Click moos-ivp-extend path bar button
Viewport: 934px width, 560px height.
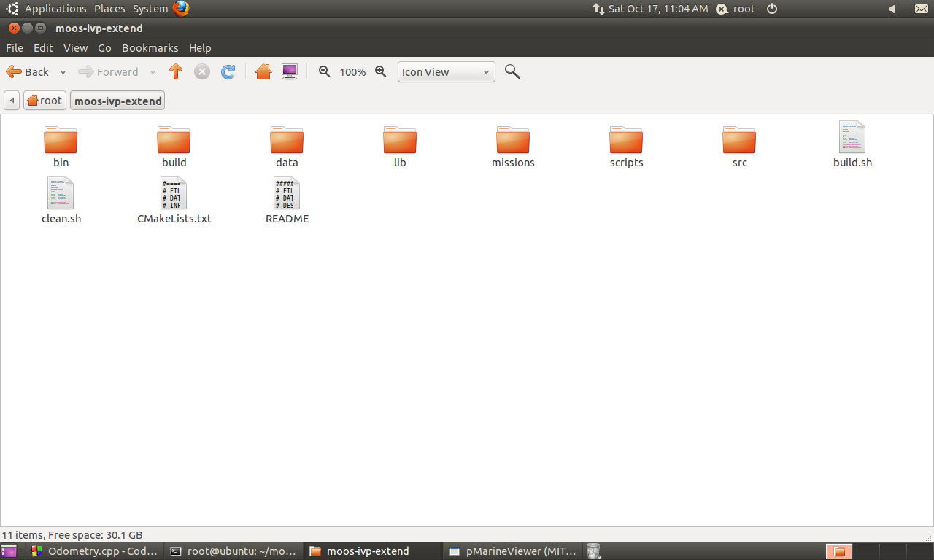click(117, 101)
